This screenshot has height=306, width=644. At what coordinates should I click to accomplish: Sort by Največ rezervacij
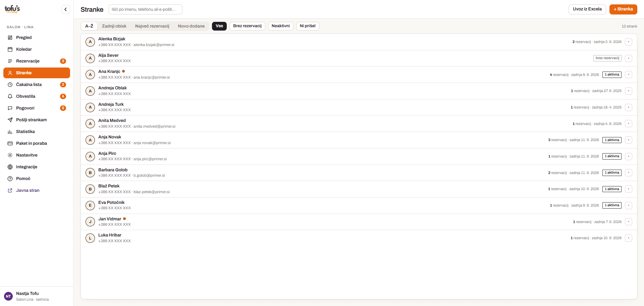click(152, 26)
